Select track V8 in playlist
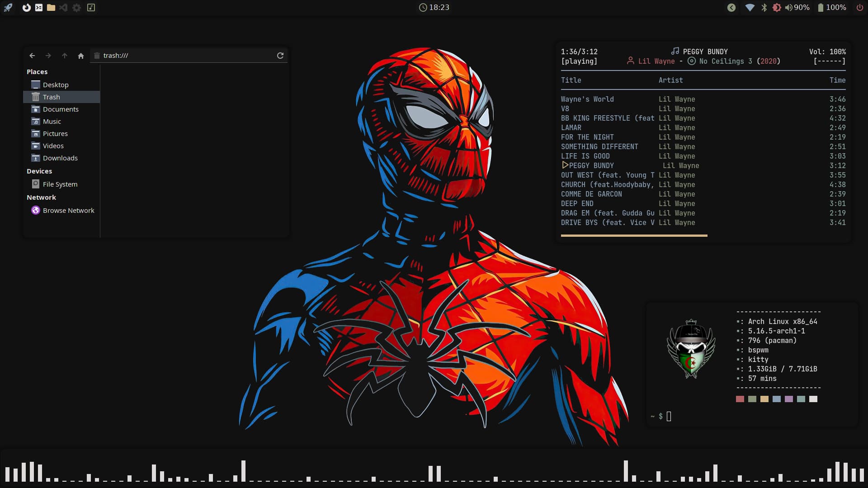 coord(703,109)
